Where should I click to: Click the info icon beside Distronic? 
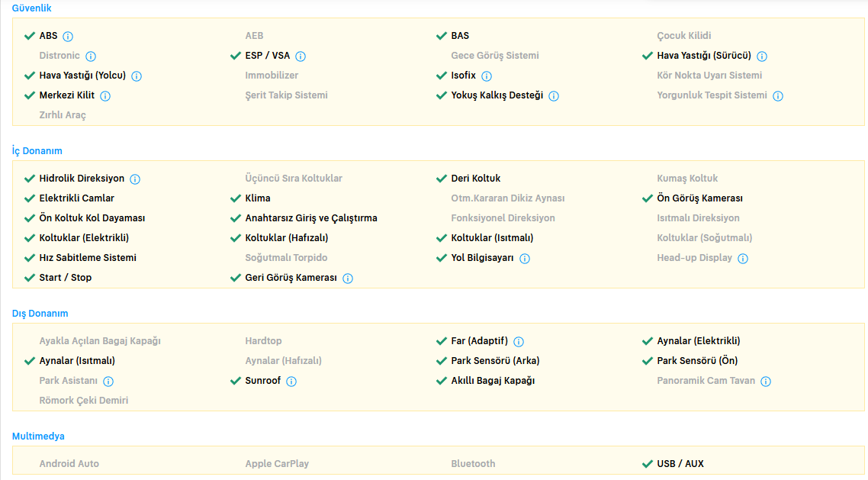91,56
